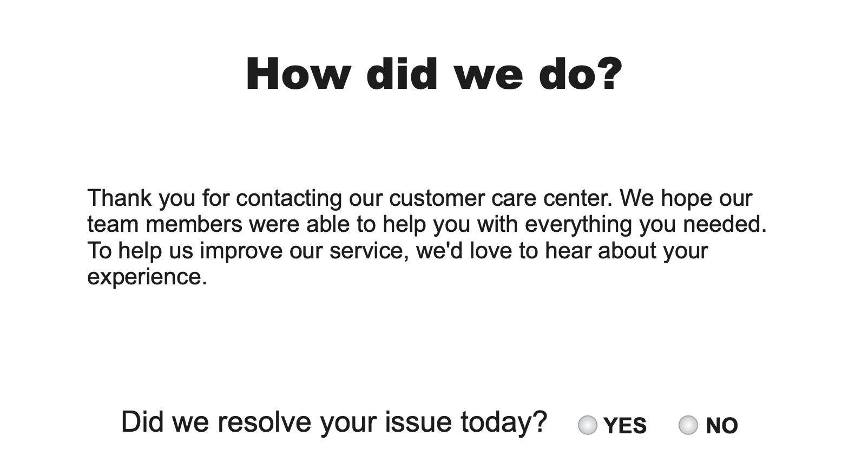Click the bold NO label text

[x=722, y=426]
